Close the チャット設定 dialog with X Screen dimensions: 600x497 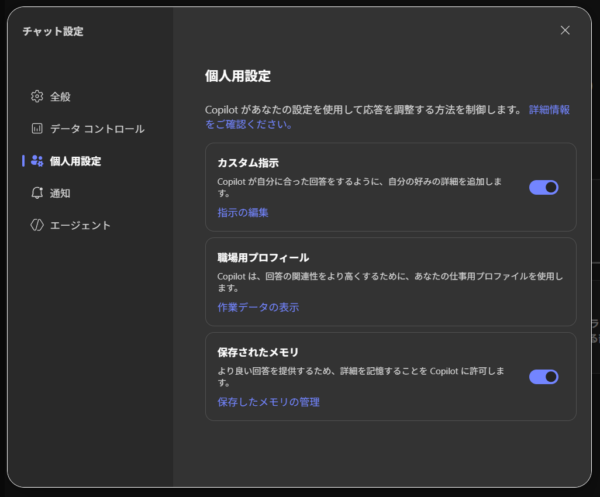pyautogui.click(x=565, y=30)
